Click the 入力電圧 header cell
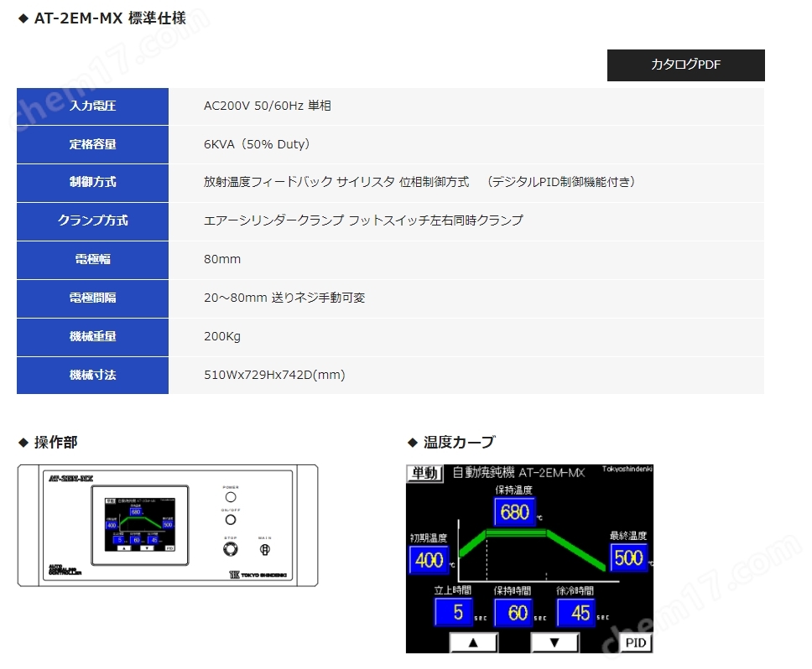The width and height of the screenshot is (812, 669). point(93,106)
